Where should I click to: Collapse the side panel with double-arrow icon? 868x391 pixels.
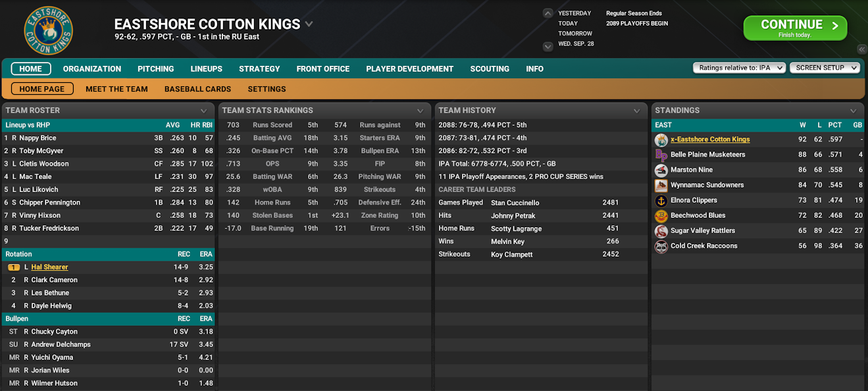[x=861, y=49]
